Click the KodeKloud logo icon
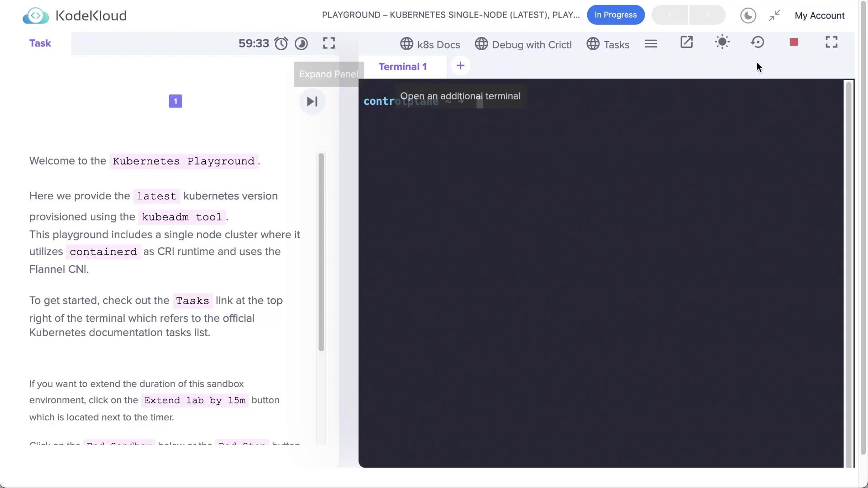This screenshot has width=868, height=488. 36,16
